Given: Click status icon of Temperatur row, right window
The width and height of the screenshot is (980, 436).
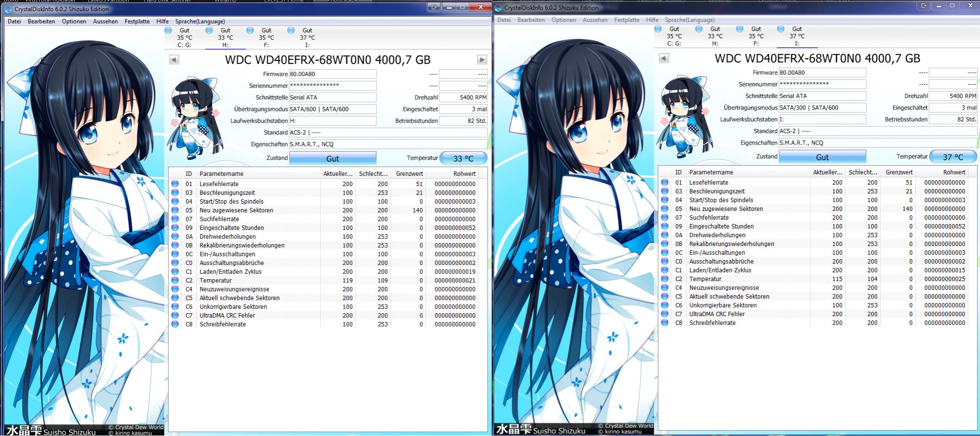Looking at the screenshot, I should pos(665,279).
